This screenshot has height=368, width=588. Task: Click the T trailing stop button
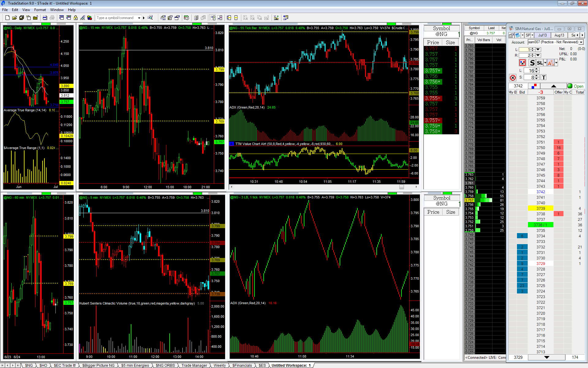pyautogui.click(x=544, y=77)
